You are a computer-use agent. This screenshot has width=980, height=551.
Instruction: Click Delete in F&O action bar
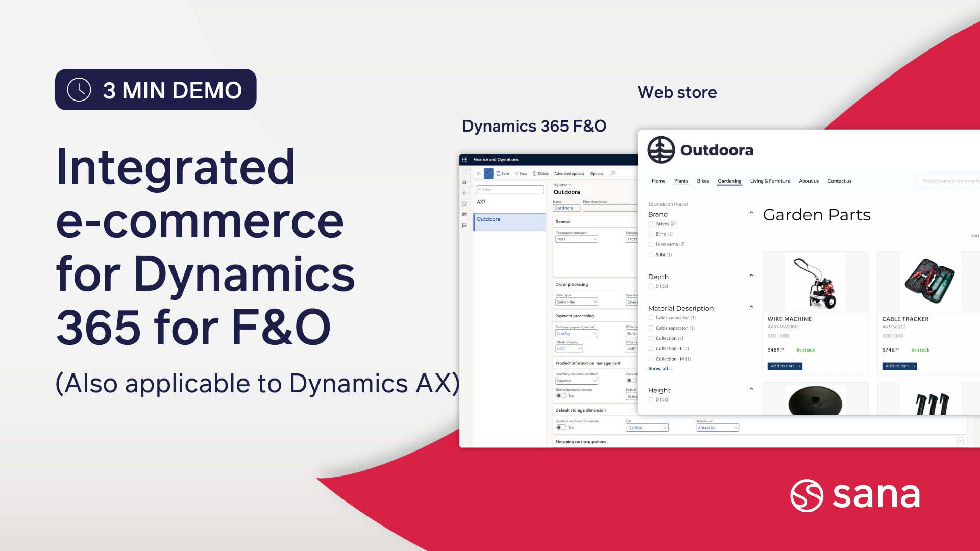coord(541,173)
